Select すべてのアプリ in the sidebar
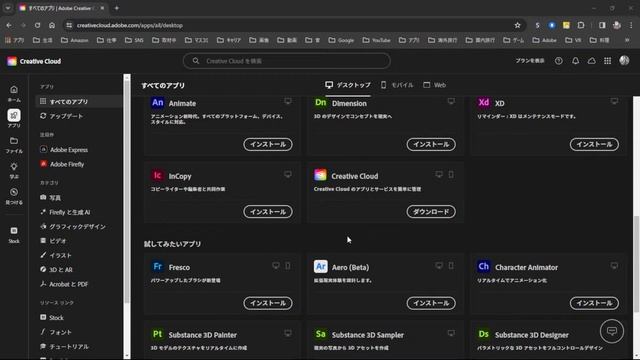The image size is (640, 360). pyautogui.click(x=79, y=101)
